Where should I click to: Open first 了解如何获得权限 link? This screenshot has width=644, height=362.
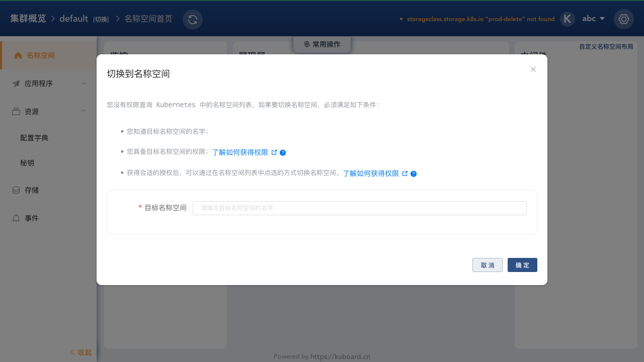(x=240, y=152)
